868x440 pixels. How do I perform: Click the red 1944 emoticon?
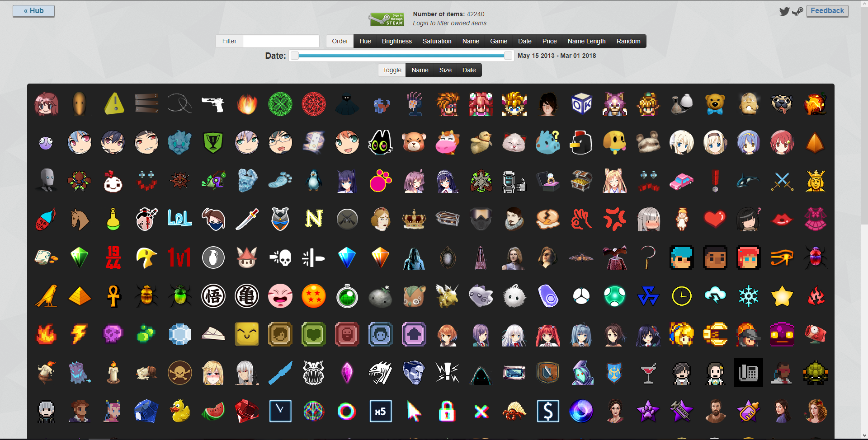113,257
